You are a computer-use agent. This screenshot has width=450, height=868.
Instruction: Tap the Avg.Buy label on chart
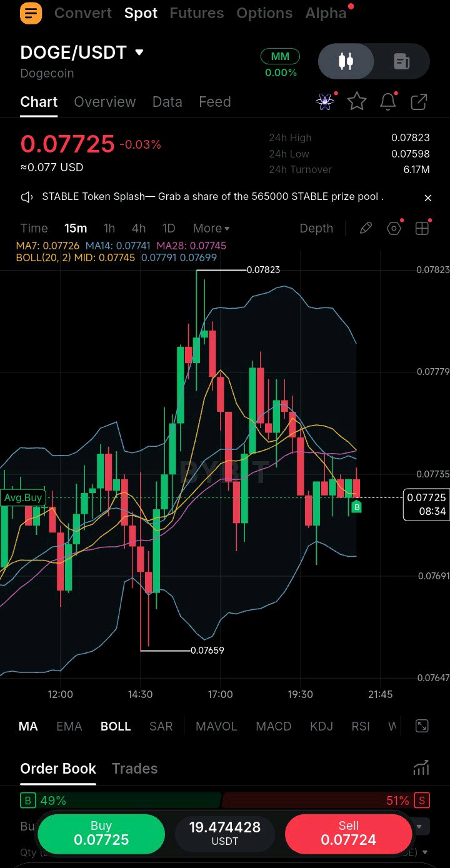click(x=23, y=497)
